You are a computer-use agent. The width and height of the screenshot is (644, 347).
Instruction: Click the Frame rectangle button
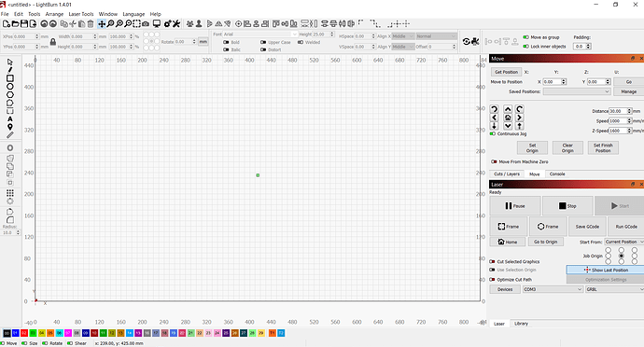[508, 227]
